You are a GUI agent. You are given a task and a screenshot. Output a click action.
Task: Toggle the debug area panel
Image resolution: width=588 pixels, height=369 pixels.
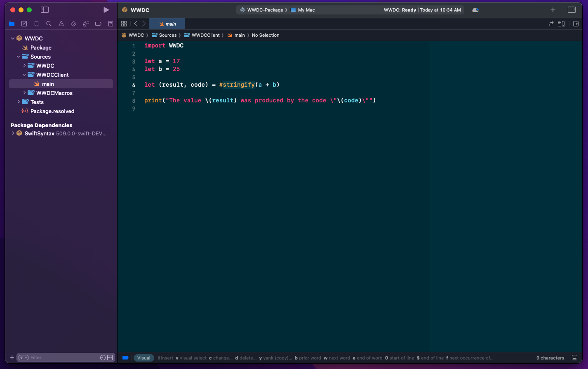(x=575, y=358)
